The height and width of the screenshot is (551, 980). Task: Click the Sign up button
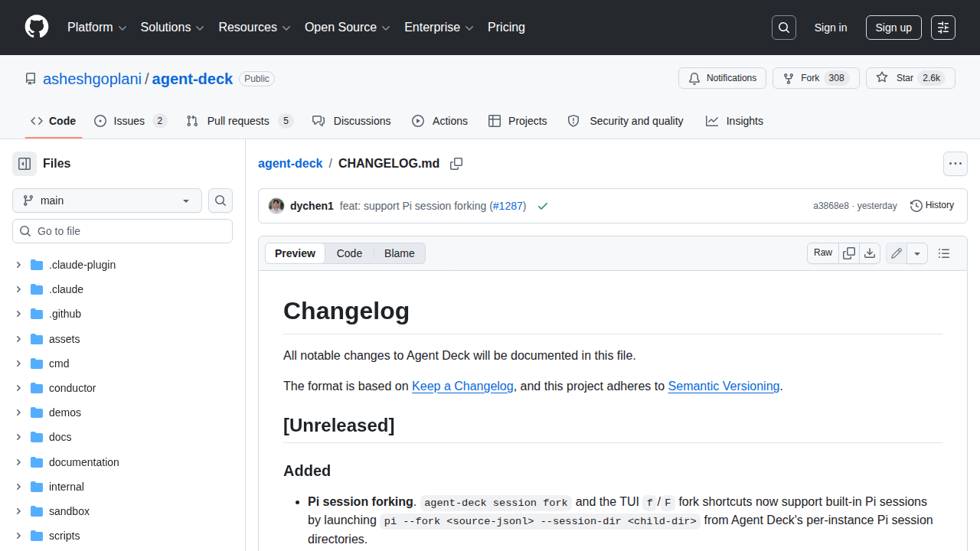(893, 28)
